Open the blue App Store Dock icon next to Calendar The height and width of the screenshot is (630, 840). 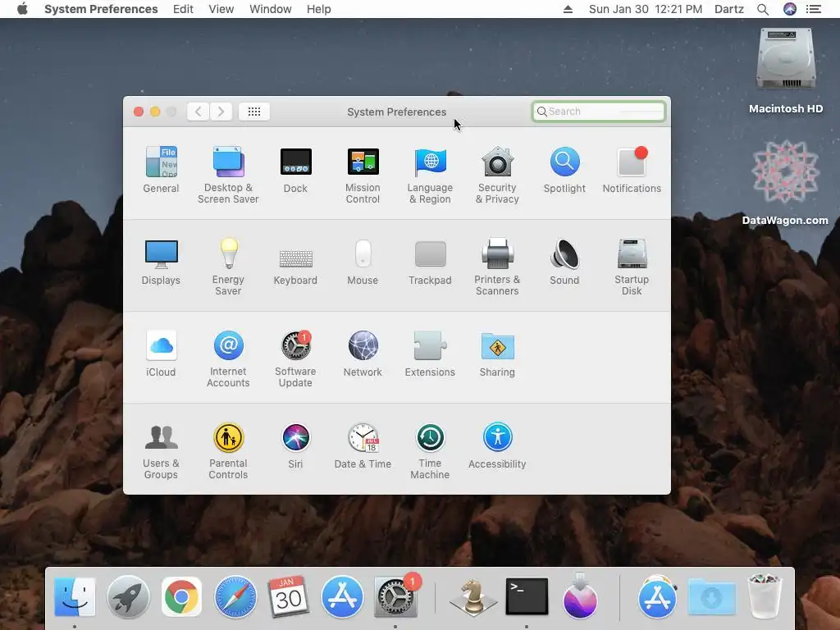(342, 596)
